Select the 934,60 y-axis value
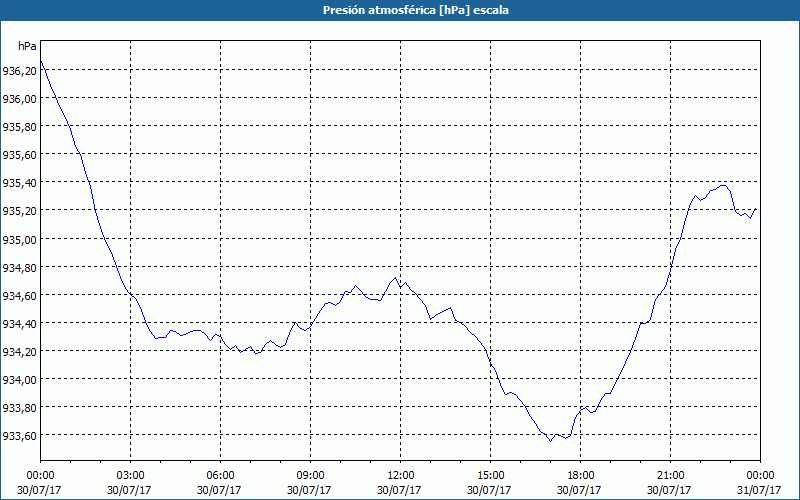The height and width of the screenshot is (500, 800). point(19,296)
